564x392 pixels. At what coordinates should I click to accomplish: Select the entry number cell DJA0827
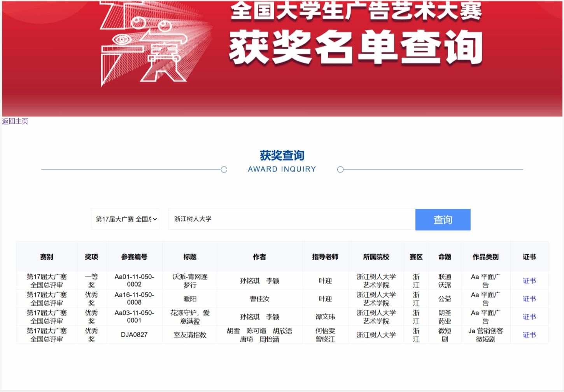click(134, 335)
